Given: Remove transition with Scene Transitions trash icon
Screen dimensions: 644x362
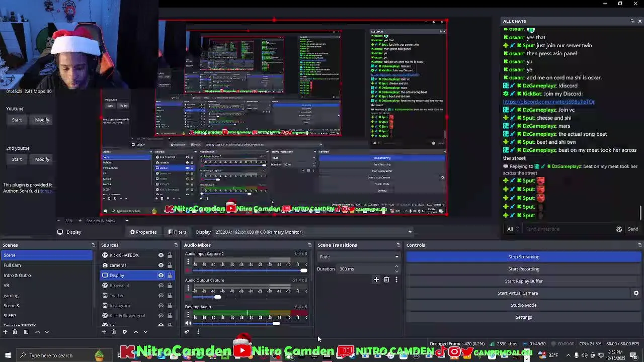Looking at the screenshot, I should (386, 280).
